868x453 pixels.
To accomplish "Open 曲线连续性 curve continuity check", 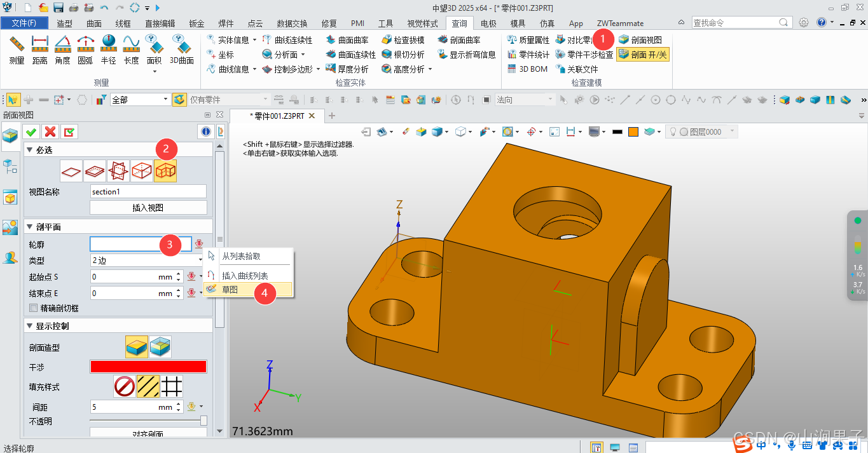I will click(287, 40).
